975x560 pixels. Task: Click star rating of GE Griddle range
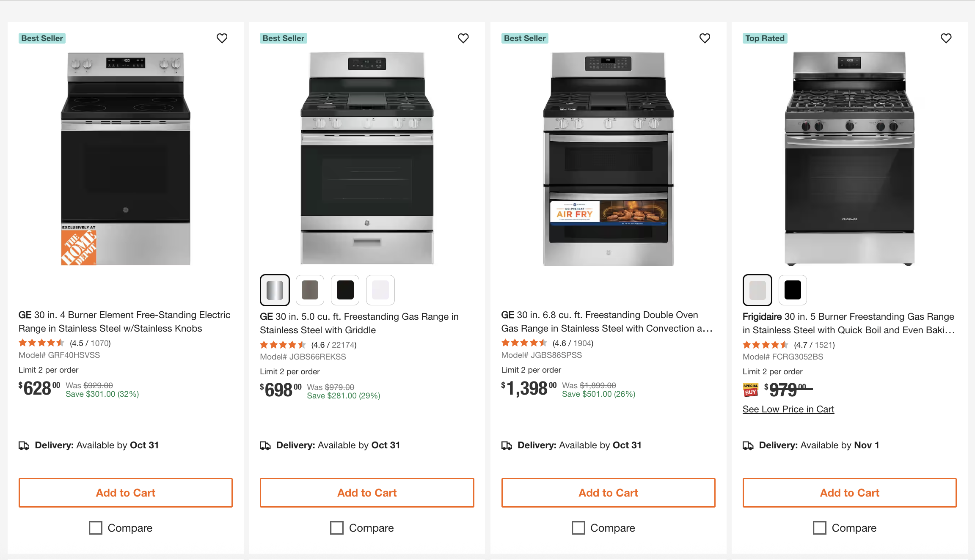tap(283, 345)
